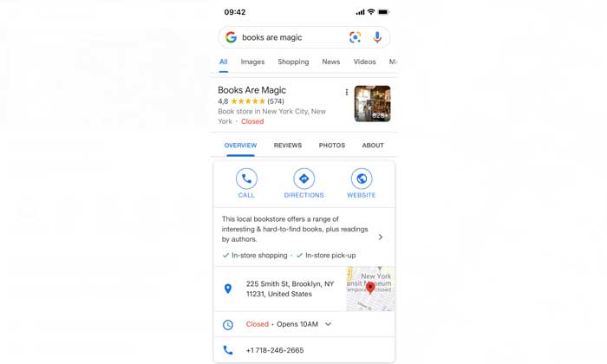Viewport: 607px width, 364px height.
Task: Tap the voice search microphone icon
Action: click(377, 37)
